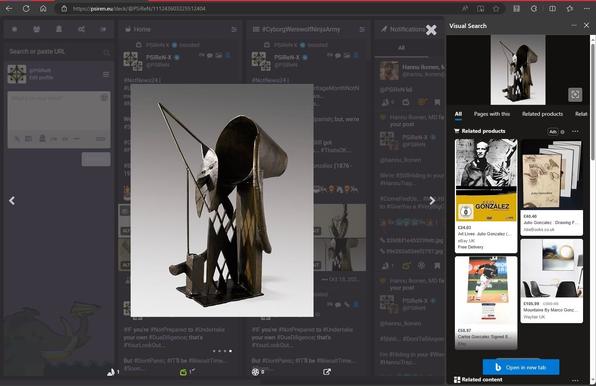Image resolution: width=596 pixels, height=386 pixels.
Task: Switch to the Related products tab
Action: (x=542, y=114)
